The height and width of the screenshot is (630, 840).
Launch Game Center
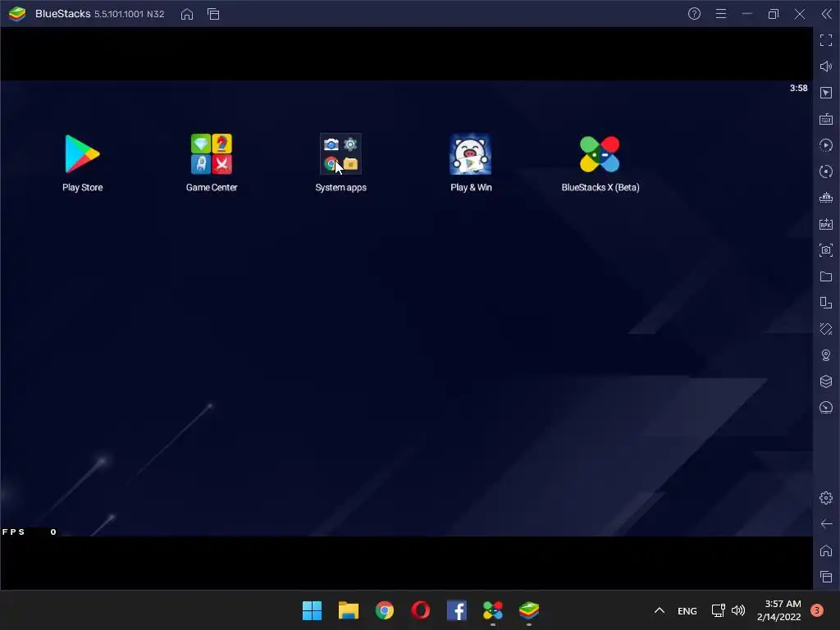click(212, 154)
